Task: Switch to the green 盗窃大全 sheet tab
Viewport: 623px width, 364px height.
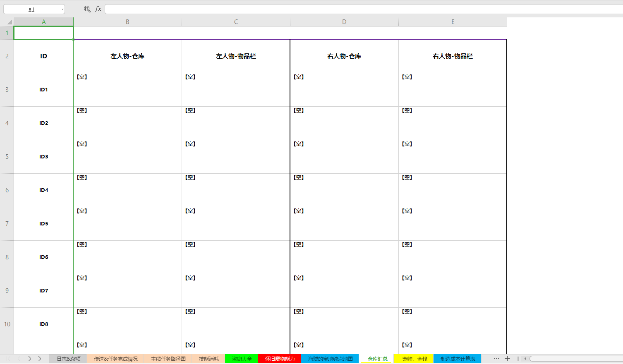Action: (242, 359)
